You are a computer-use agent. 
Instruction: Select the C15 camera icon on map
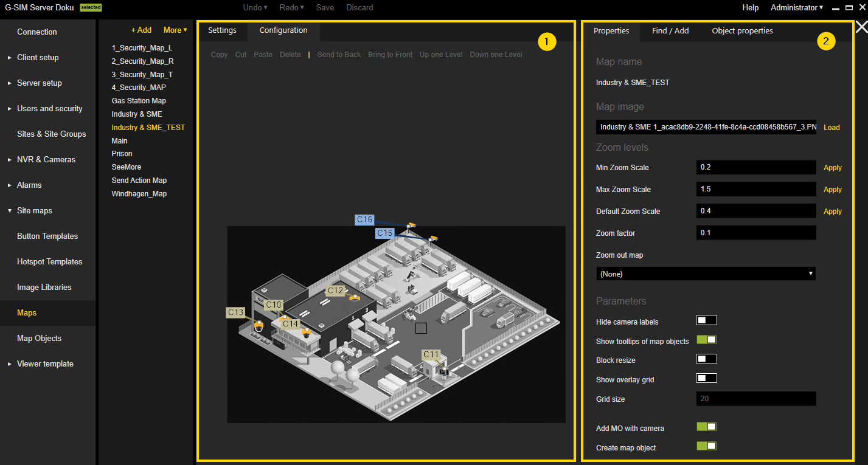(x=433, y=238)
